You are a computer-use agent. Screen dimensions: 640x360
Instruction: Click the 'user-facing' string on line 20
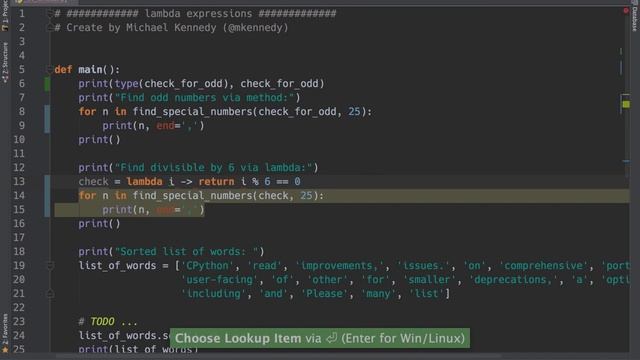pyautogui.click(x=220, y=280)
